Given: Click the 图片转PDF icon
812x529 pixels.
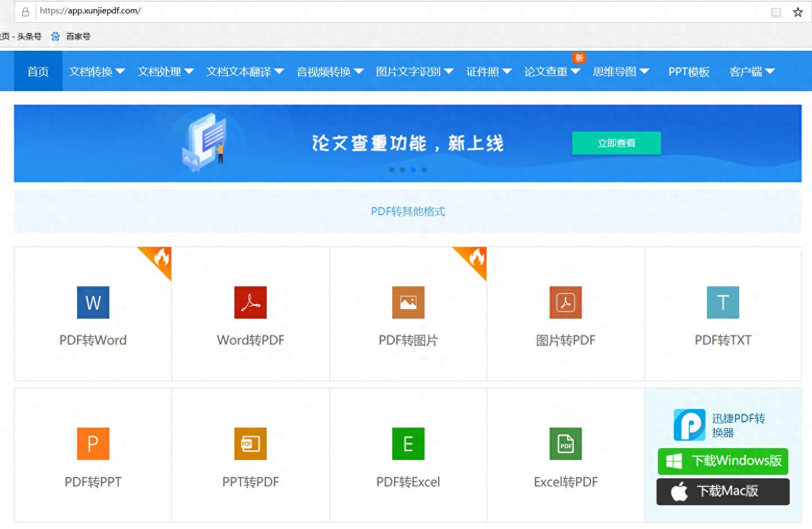Looking at the screenshot, I should [565, 303].
